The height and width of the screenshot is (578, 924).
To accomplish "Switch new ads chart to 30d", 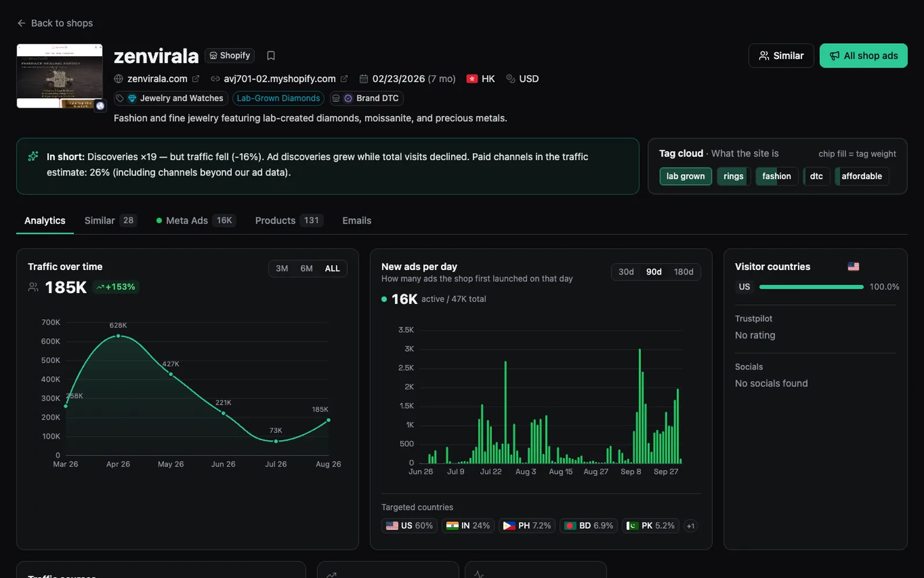I will point(626,272).
